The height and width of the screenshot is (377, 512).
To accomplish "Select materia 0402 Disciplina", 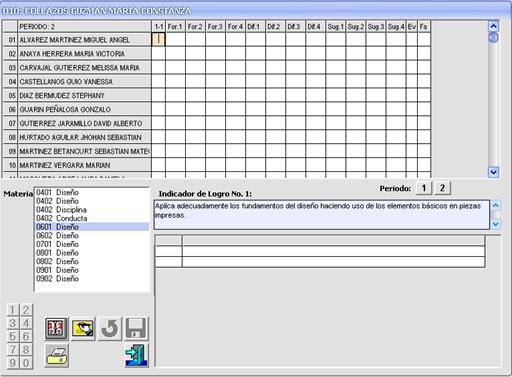I will pyautogui.click(x=92, y=210).
